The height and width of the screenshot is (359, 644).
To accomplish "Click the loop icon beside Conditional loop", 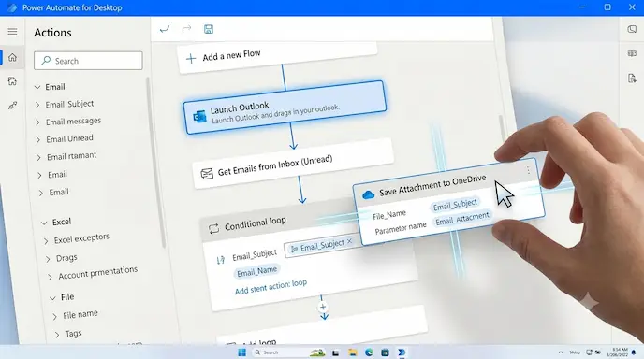I will 213,228.
